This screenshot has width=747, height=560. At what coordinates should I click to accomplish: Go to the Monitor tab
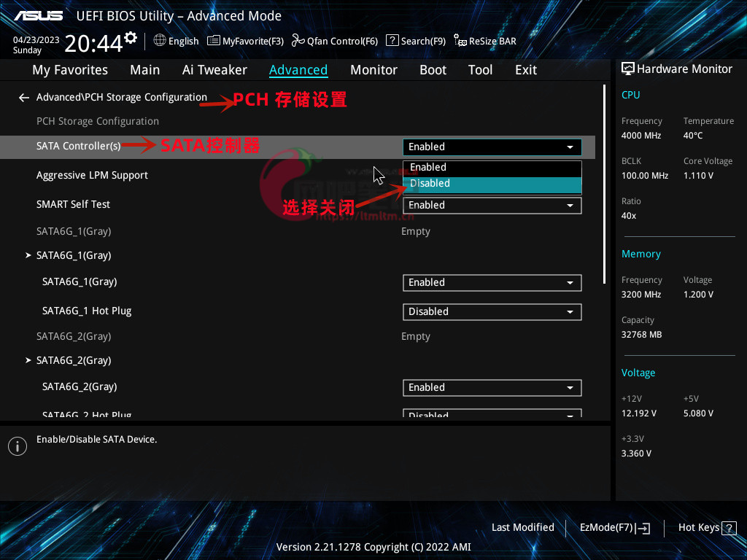[373, 70]
